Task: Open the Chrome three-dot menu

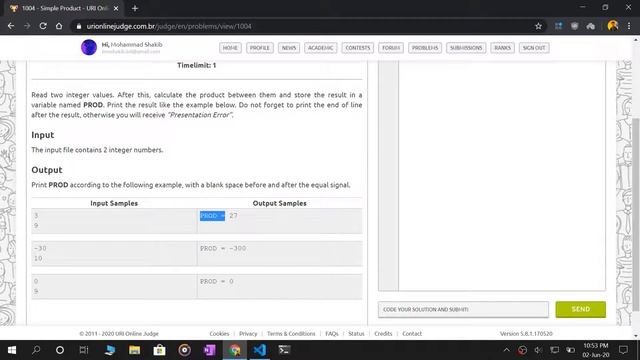Action: 629,26
